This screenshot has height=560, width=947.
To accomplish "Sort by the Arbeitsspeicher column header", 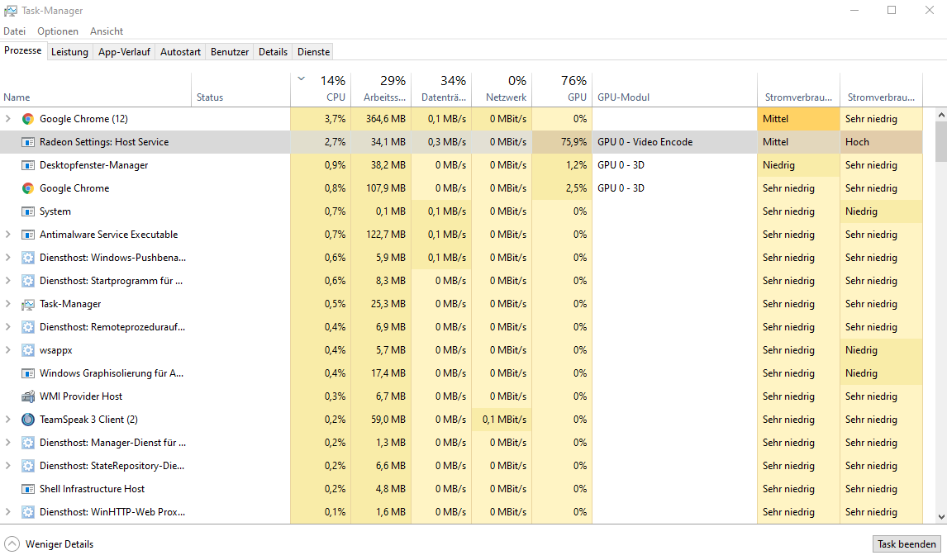I will tap(381, 89).
